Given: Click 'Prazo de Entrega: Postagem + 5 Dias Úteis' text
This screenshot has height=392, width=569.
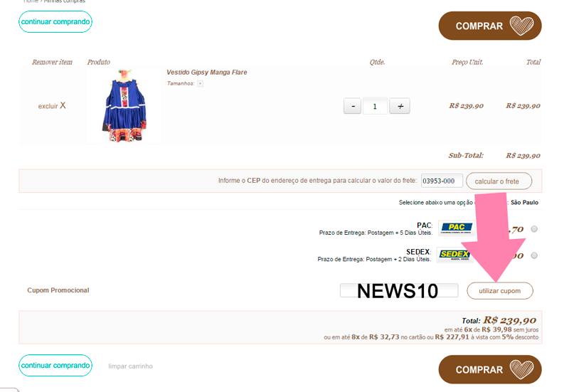Looking at the screenshot, I should [376, 233].
